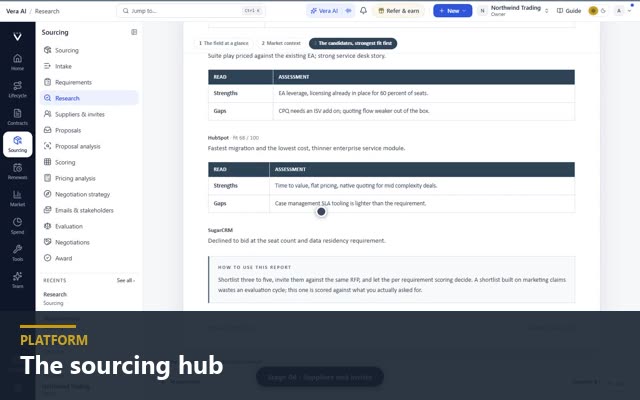This screenshot has width=640, height=400.
Task: Click the Research breadcrumb in the header
Action: [47, 11]
